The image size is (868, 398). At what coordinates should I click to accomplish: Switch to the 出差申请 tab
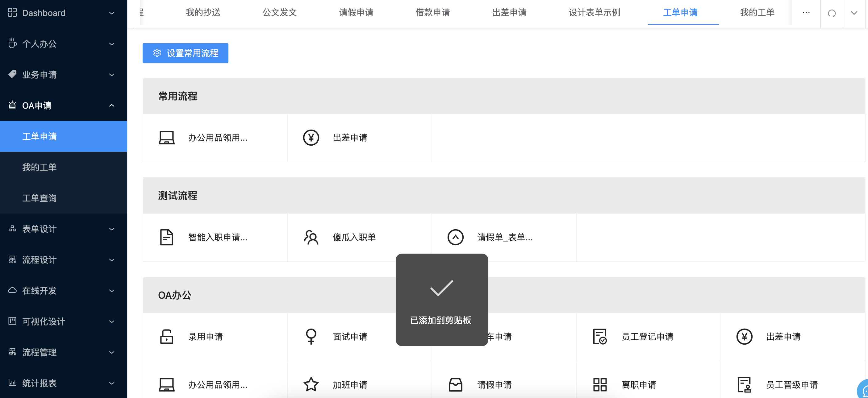click(x=510, y=13)
